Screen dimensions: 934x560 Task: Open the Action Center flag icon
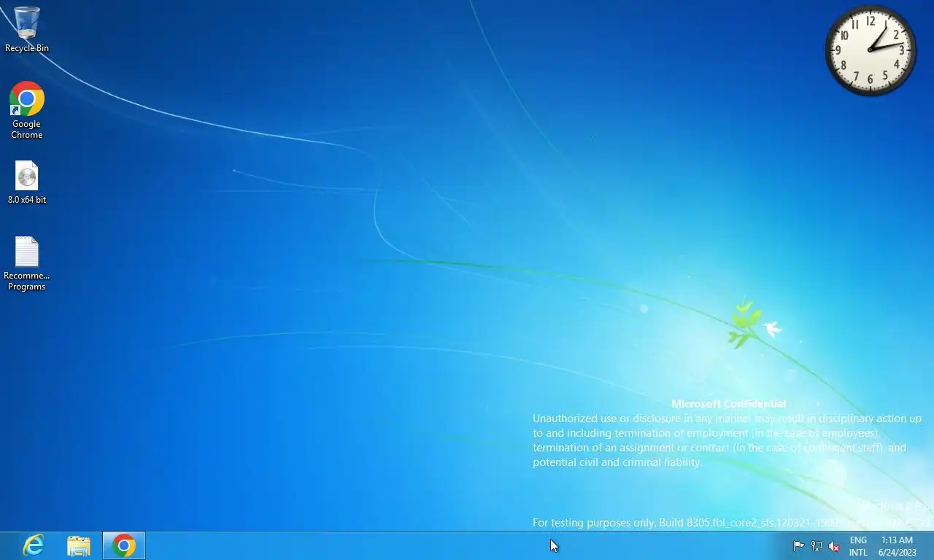[x=798, y=546]
